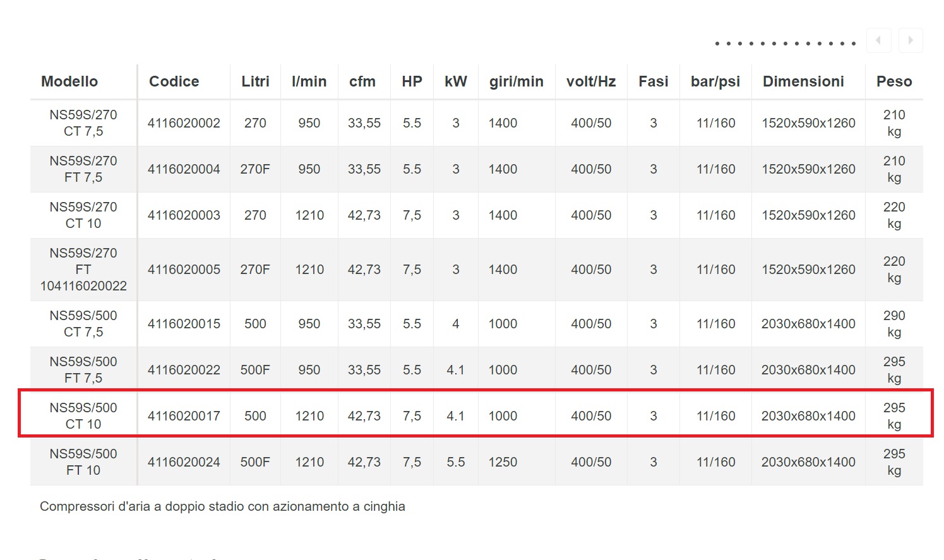Click the previous slide arrow button

[x=878, y=40]
